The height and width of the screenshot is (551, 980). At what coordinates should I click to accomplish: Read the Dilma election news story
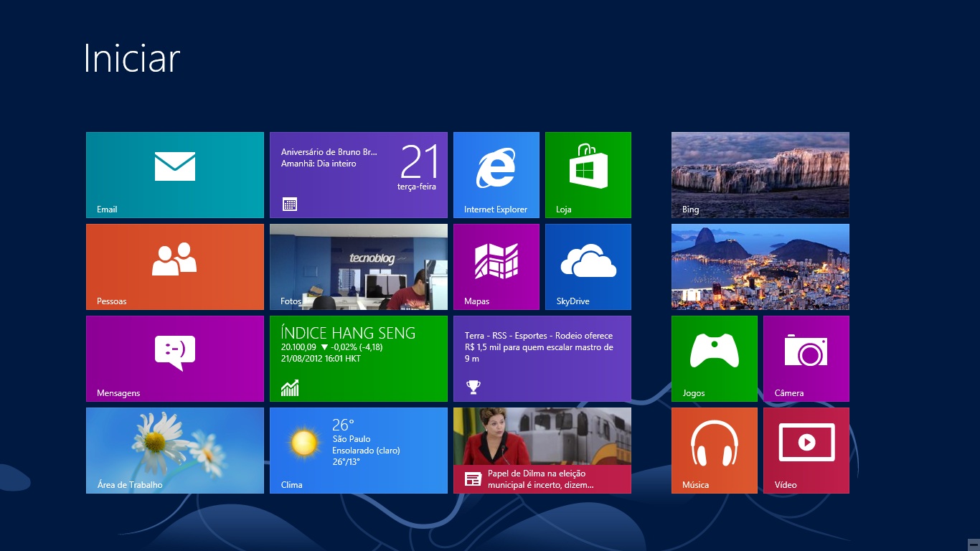[542, 450]
